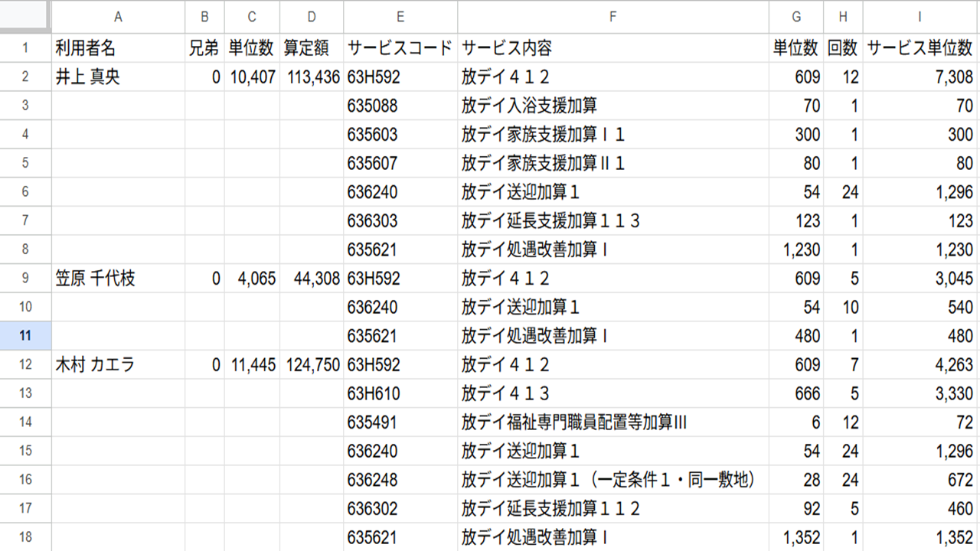Click the 10,407 unit count cell

click(253, 77)
